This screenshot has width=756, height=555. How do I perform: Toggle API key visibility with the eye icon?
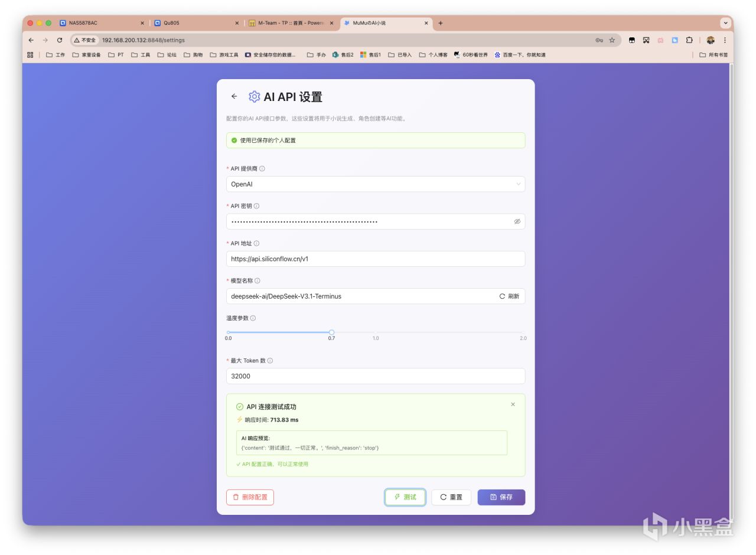point(517,221)
